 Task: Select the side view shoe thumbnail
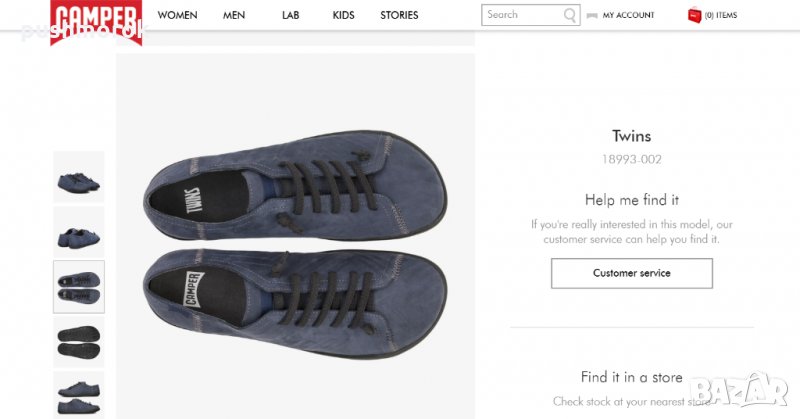click(x=78, y=234)
